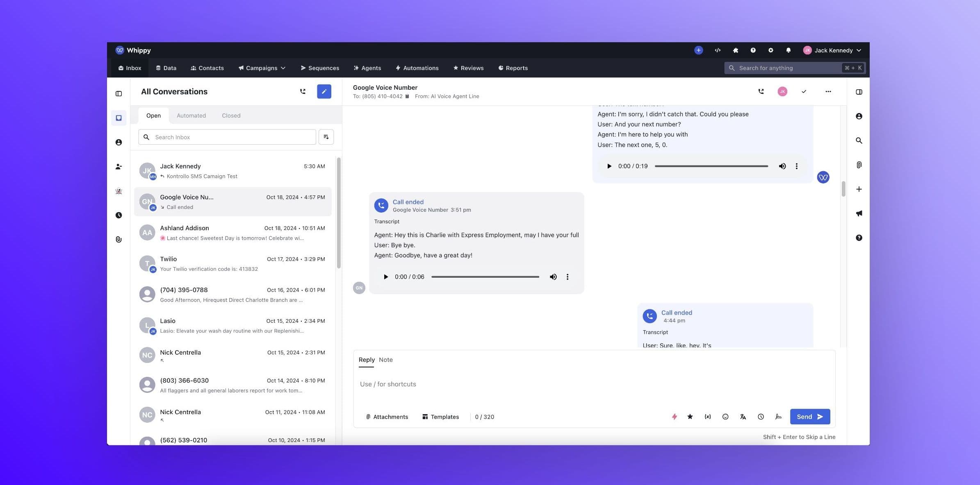Image resolution: width=980 pixels, height=485 pixels.
Task: Open the three-dot menu on the 0:06 recording
Action: click(x=567, y=276)
